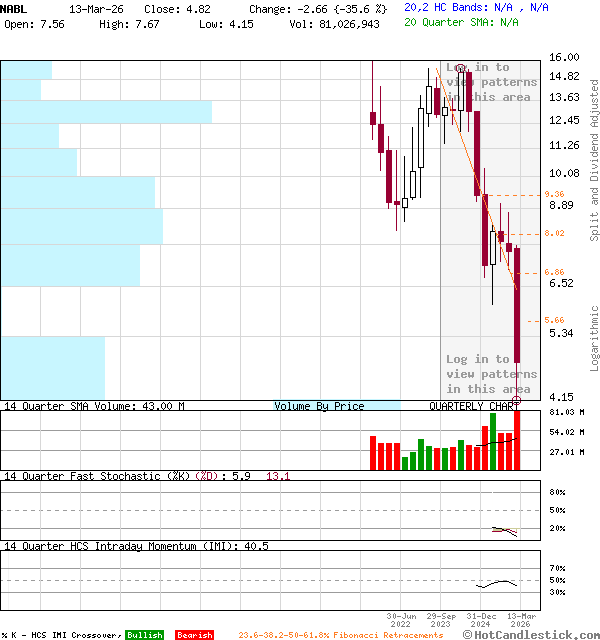Click the red Bearish legend badge
The height and width of the screenshot is (640, 600).
coord(194,635)
